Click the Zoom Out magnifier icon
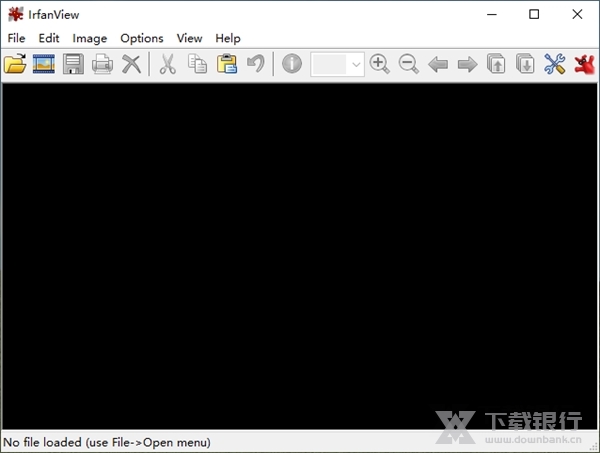The height and width of the screenshot is (453, 600). pyautogui.click(x=409, y=65)
